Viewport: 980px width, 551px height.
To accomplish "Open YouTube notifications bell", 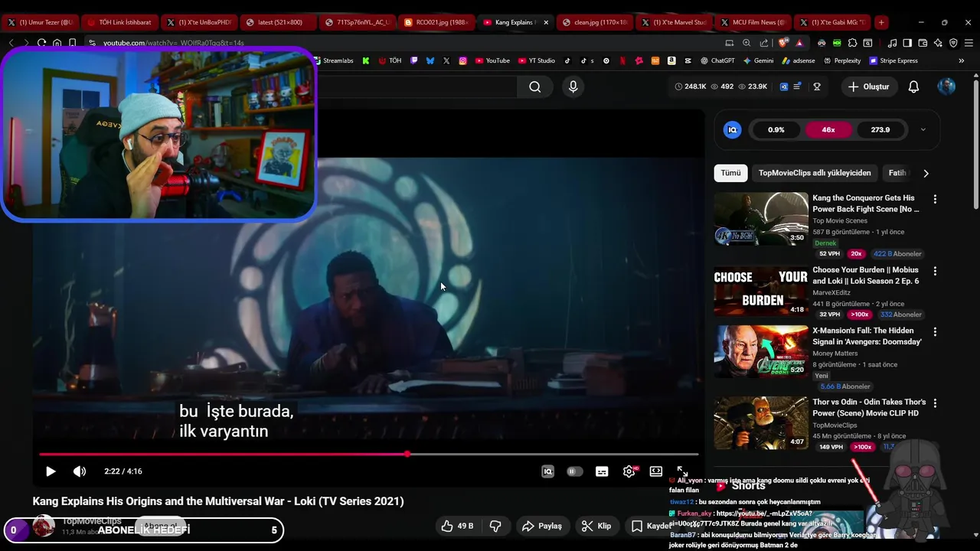I will [913, 87].
